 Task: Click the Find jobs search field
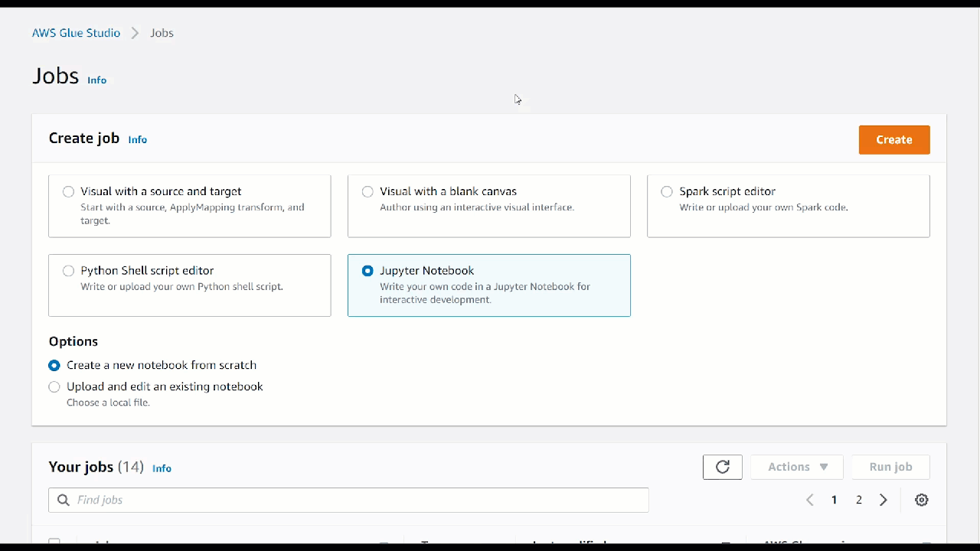pos(348,500)
